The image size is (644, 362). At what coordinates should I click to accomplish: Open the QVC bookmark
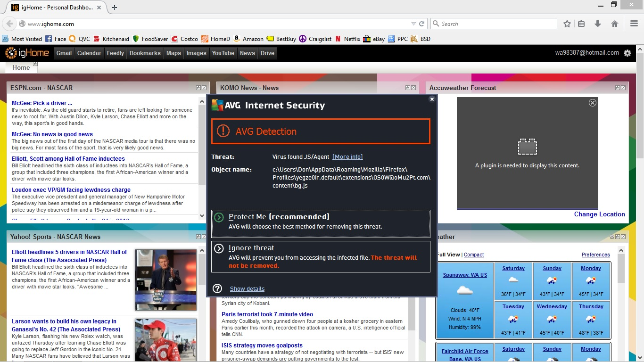click(79, 39)
